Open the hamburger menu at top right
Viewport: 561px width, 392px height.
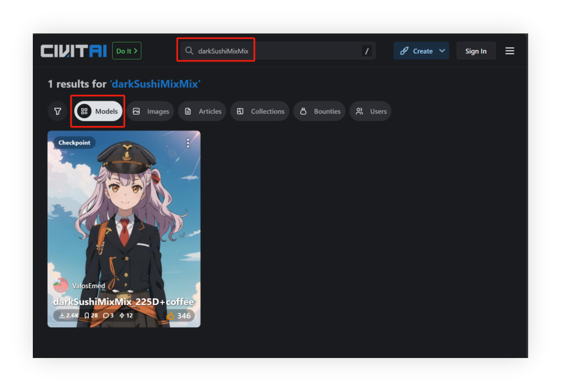[x=510, y=51]
